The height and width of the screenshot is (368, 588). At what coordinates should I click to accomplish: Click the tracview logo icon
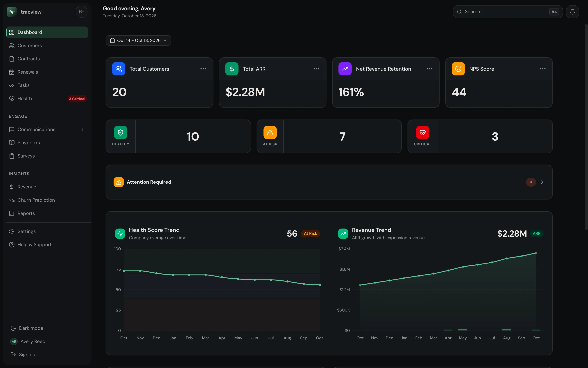(x=12, y=12)
